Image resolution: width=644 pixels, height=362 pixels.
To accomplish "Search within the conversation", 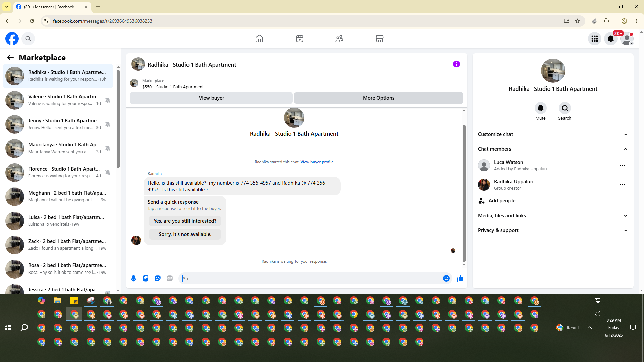I will (565, 108).
